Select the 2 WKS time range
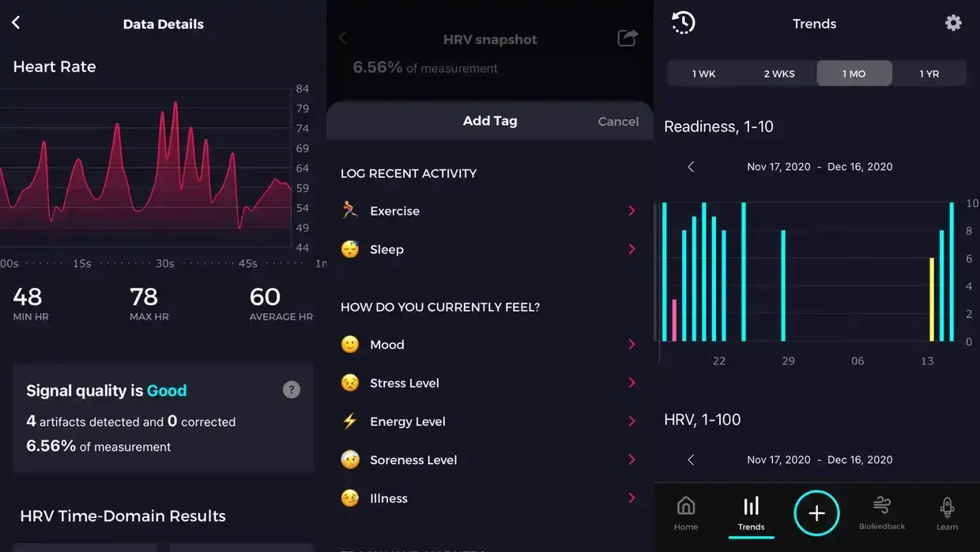Screen dimensions: 980x552 (779, 74)
